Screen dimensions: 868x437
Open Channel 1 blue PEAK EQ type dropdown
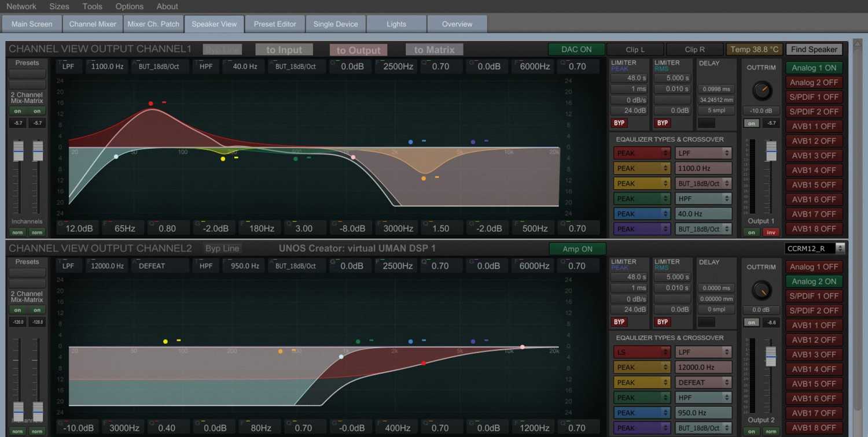pyautogui.click(x=642, y=214)
